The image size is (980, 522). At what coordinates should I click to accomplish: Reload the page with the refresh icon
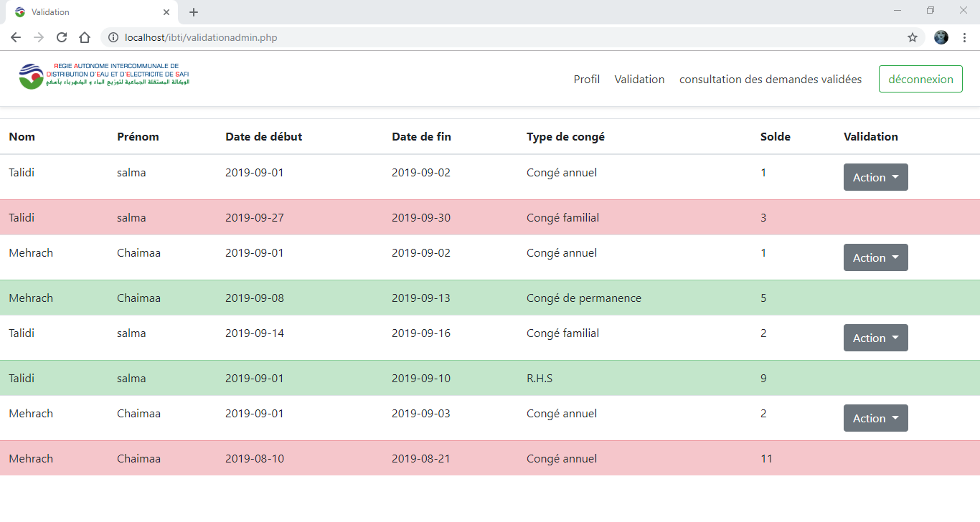tap(62, 37)
